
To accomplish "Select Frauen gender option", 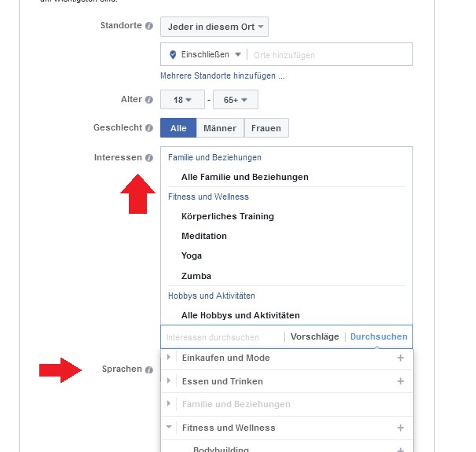I will click(x=266, y=128).
